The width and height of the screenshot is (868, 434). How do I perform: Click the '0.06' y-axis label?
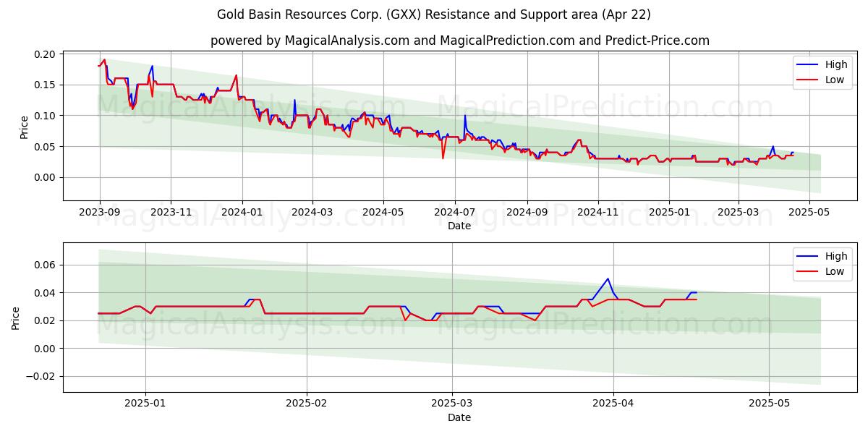click(45, 265)
